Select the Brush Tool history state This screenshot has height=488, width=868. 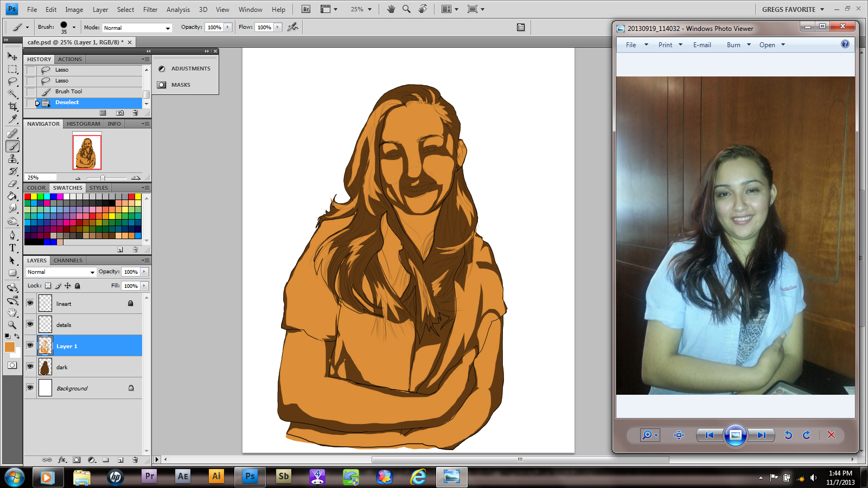(68, 92)
